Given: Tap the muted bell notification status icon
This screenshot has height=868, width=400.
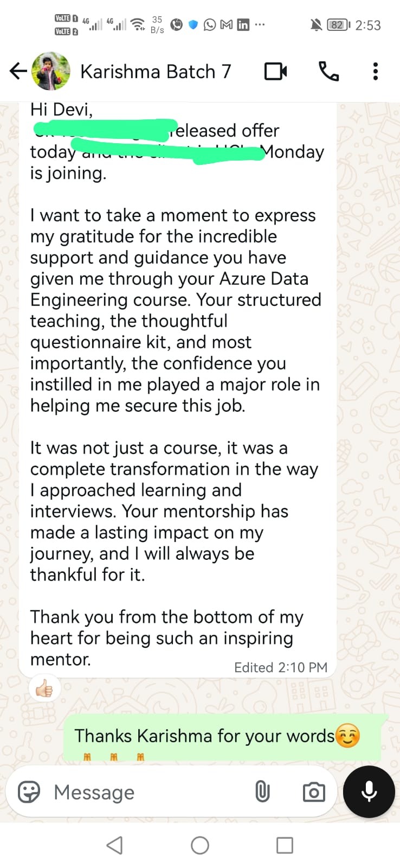Looking at the screenshot, I should 315,25.
